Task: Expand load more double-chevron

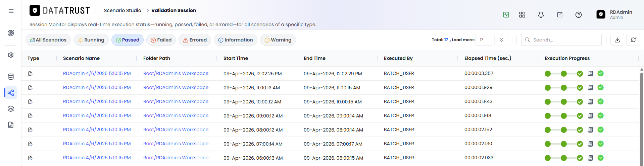Action: [x=501, y=40]
